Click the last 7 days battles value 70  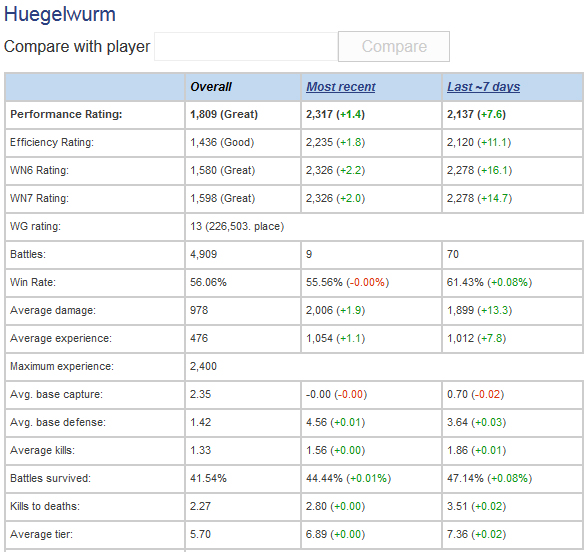[453, 254]
